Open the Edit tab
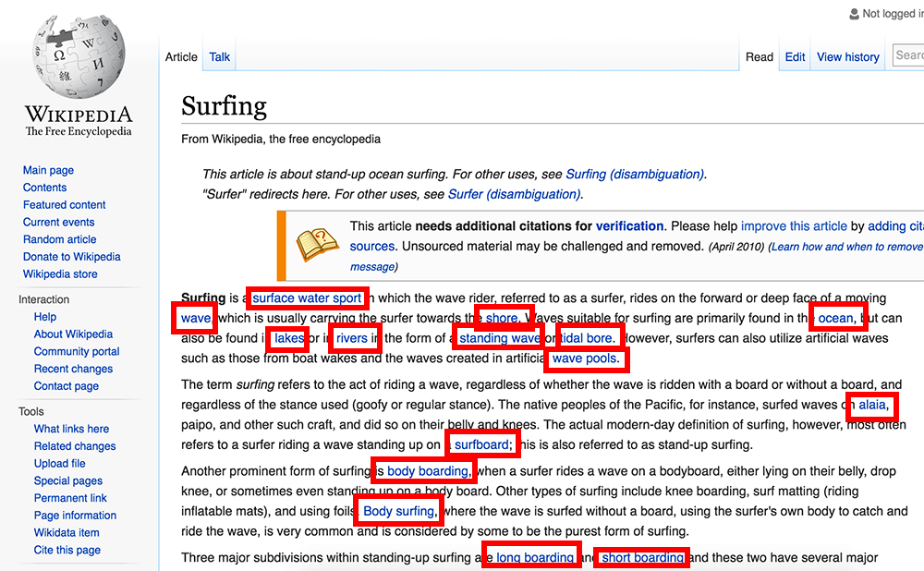 click(795, 57)
